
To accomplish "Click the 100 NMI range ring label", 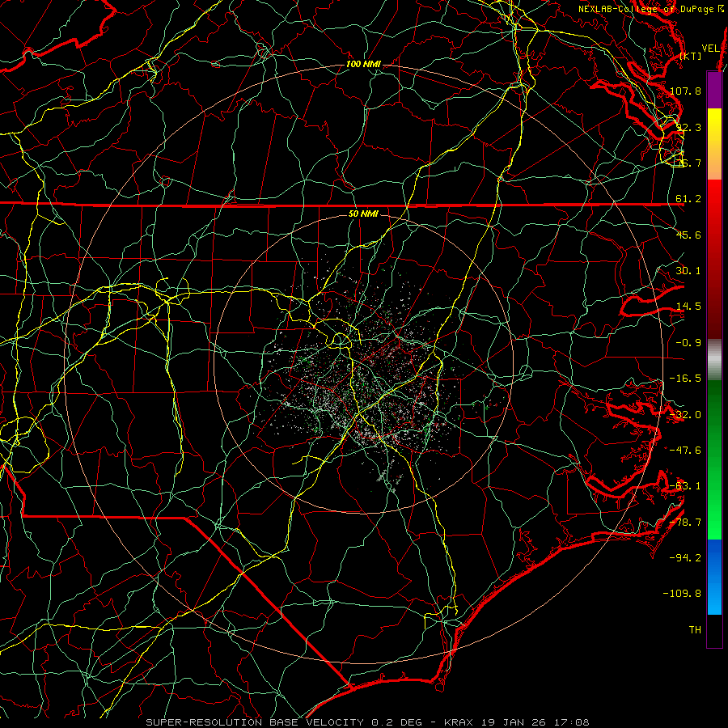I will [363, 64].
